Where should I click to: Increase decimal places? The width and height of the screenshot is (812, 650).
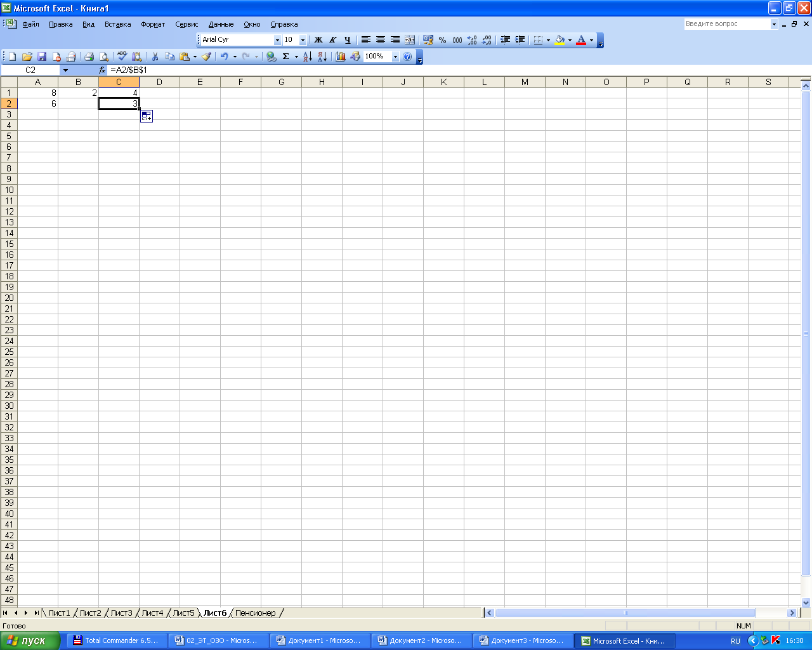472,40
